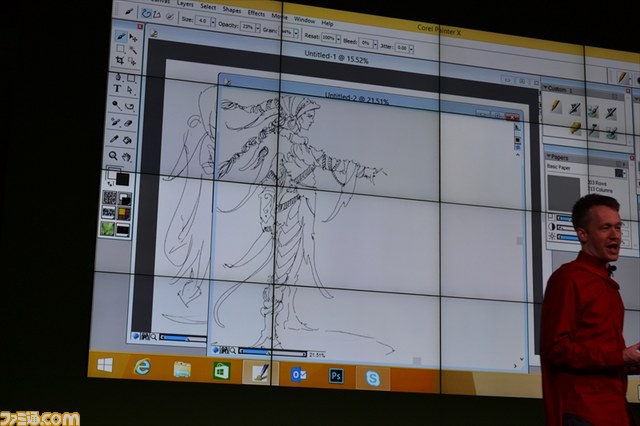Viewport: 640px width, 426px height.
Task: Click the brush icon at property bar start
Action: point(129,12)
